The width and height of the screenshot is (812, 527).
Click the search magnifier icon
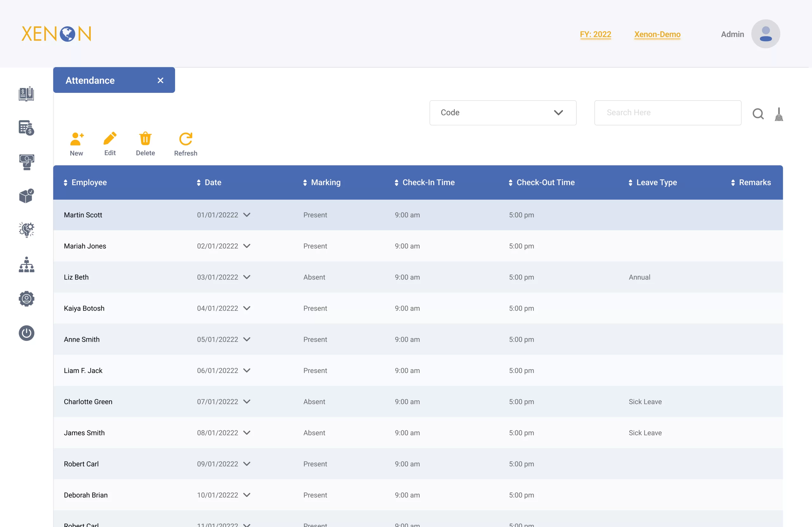pyautogui.click(x=758, y=113)
